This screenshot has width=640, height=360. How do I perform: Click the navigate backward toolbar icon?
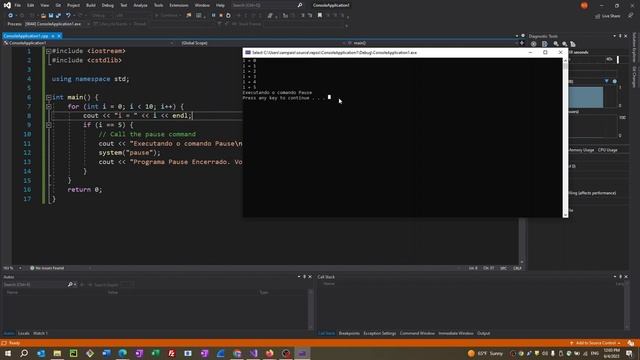tap(10, 16)
